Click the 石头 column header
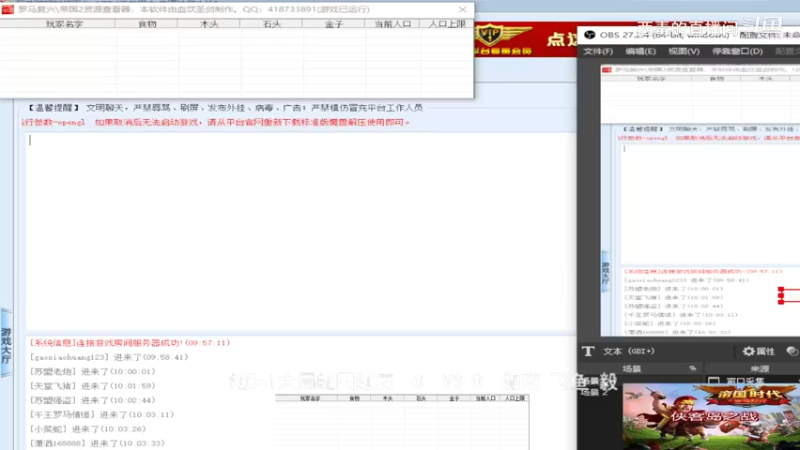 271,23
